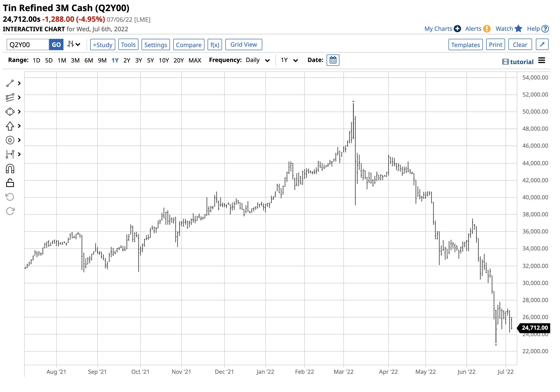The image size is (560, 392).
Task: Toggle the magnet snap mode
Action: tap(10, 169)
